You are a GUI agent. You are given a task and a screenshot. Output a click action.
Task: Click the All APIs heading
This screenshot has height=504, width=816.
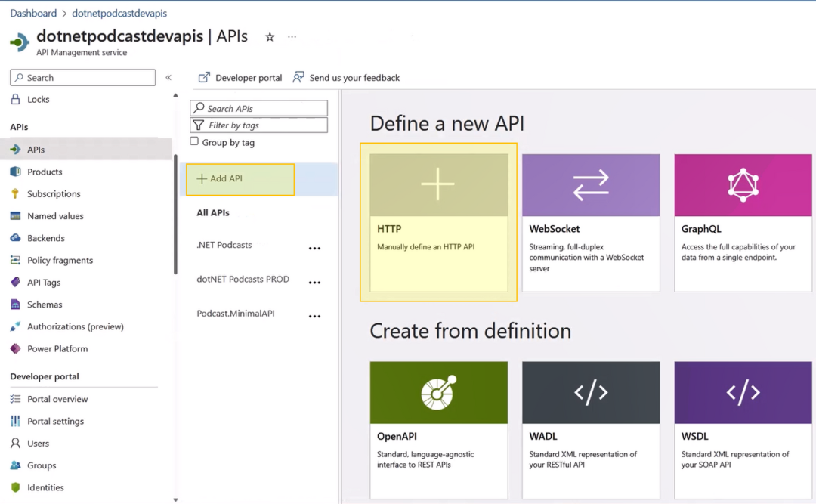pyautogui.click(x=213, y=212)
